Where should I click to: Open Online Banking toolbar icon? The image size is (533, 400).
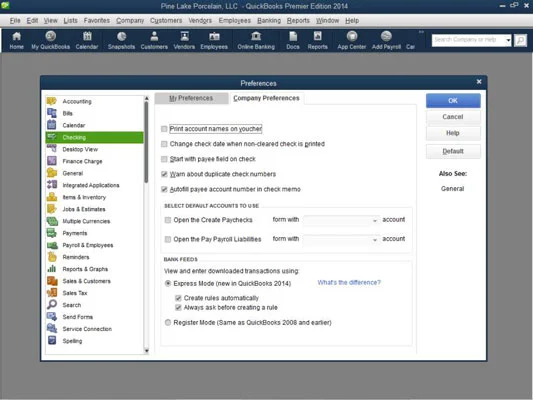coord(256,40)
